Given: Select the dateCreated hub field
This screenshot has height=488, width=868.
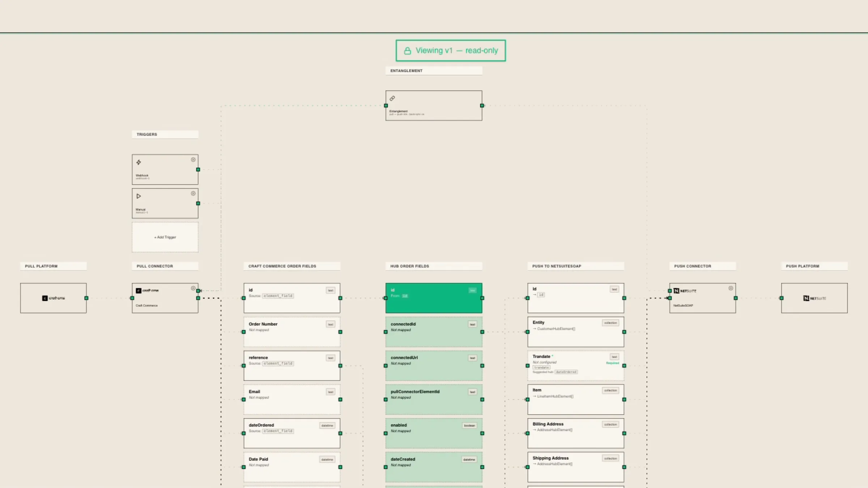Looking at the screenshot, I should [434, 467].
